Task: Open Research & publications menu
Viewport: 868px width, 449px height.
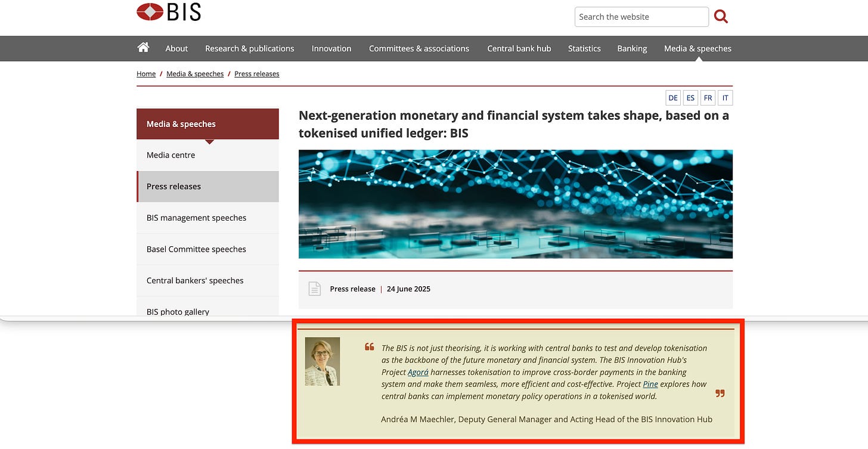Action: click(x=250, y=48)
